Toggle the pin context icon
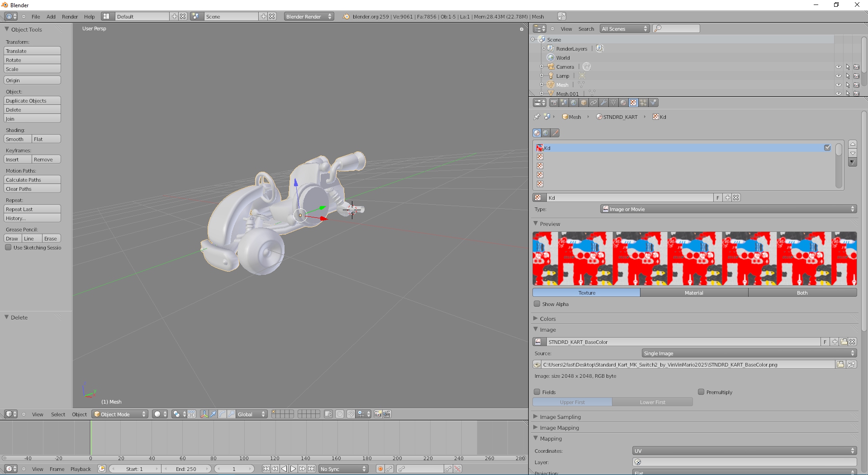This screenshot has width=868, height=475. tap(537, 117)
